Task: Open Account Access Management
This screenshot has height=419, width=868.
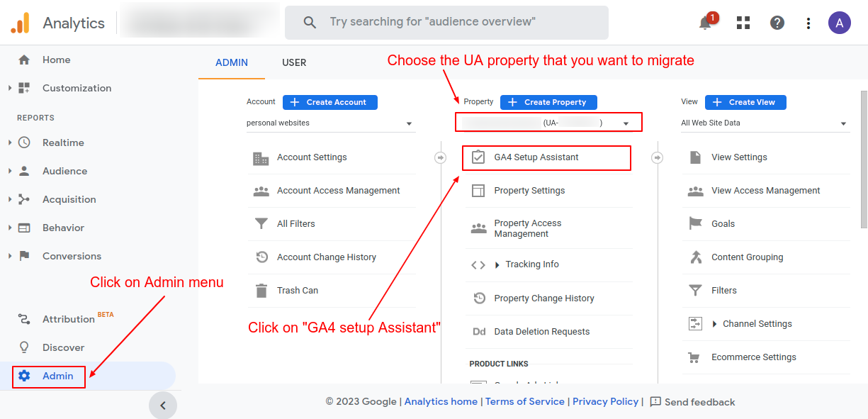Action: pyautogui.click(x=339, y=190)
